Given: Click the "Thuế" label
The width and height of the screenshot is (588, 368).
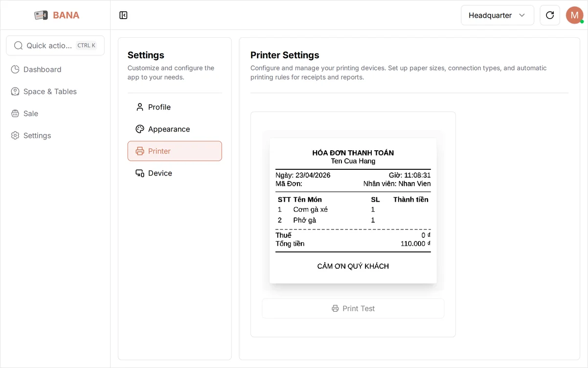Looking at the screenshot, I should [283, 235].
